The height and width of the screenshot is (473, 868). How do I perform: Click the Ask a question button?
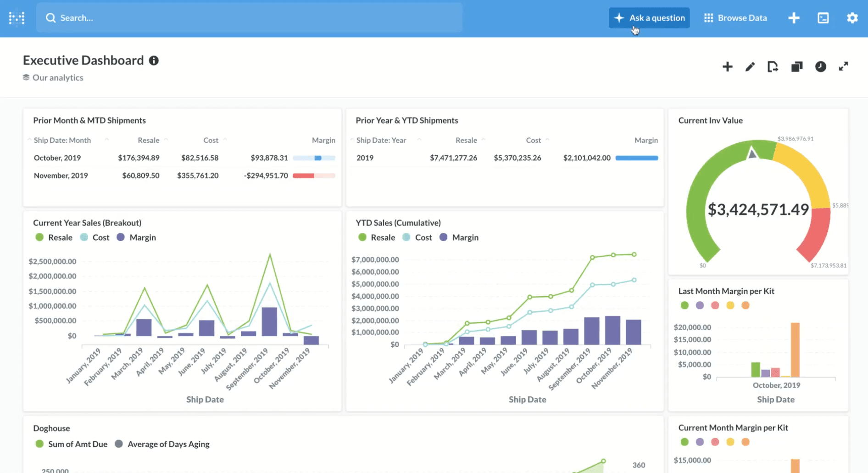point(649,18)
